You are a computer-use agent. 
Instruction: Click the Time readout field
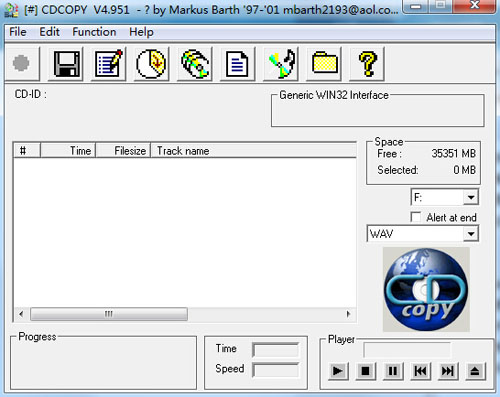[x=276, y=350]
